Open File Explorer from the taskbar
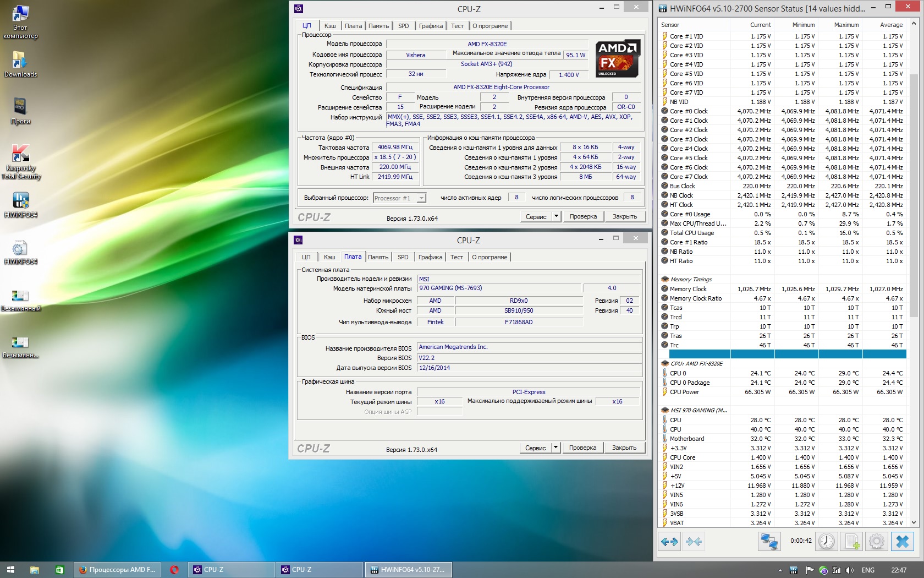Screen dimensions: 924x578 point(34,570)
